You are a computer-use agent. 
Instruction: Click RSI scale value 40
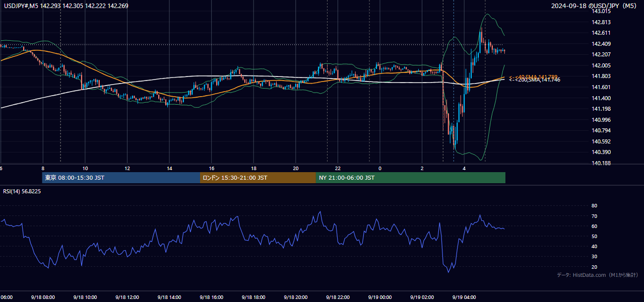click(594, 246)
